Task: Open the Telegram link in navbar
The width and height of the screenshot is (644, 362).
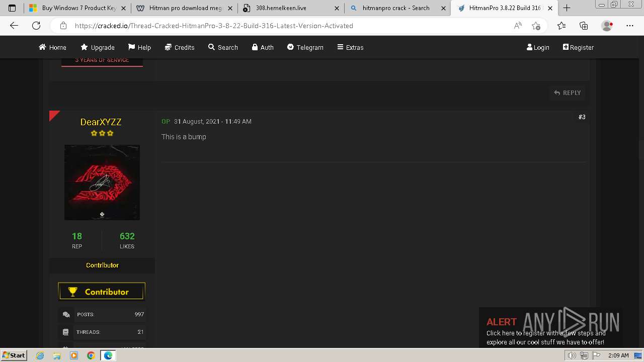Action: [x=305, y=47]
